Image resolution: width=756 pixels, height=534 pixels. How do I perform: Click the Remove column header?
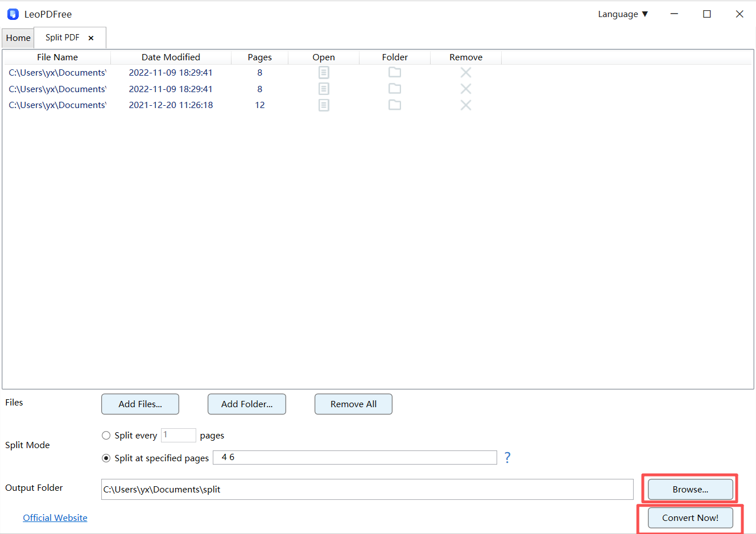pos(466,57)
